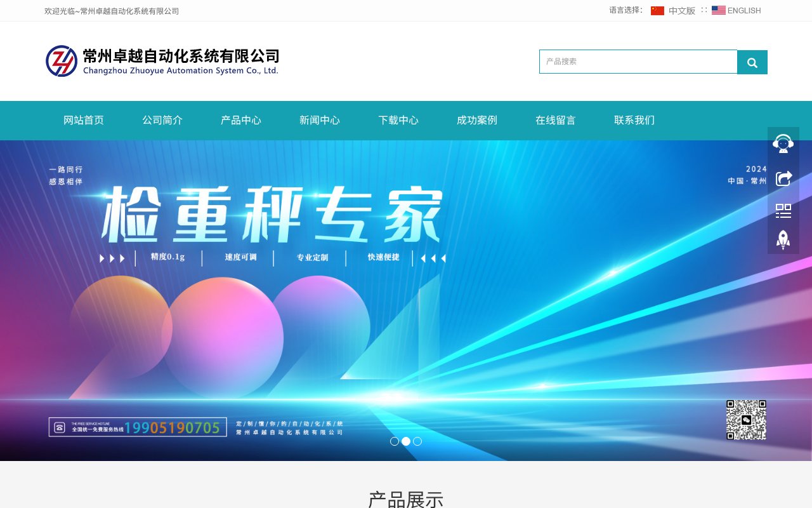Click the China flag icon

coord(658,10)
